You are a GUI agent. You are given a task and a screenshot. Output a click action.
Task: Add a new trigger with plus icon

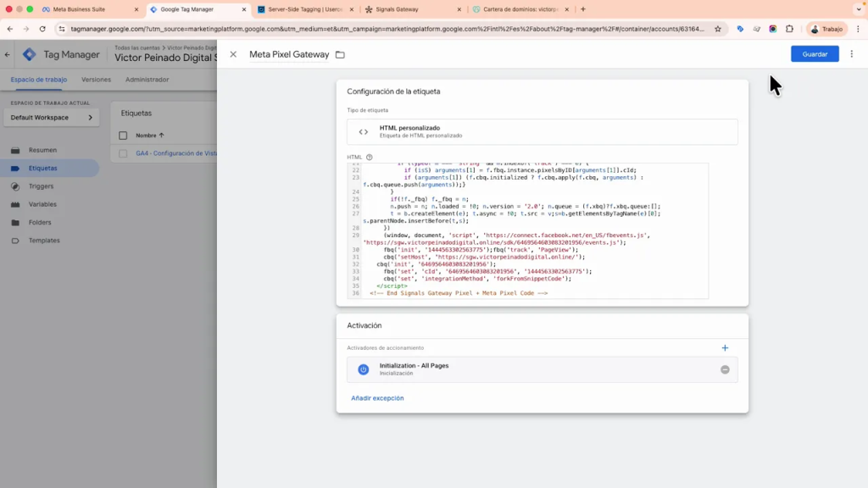tap(725, 348)
